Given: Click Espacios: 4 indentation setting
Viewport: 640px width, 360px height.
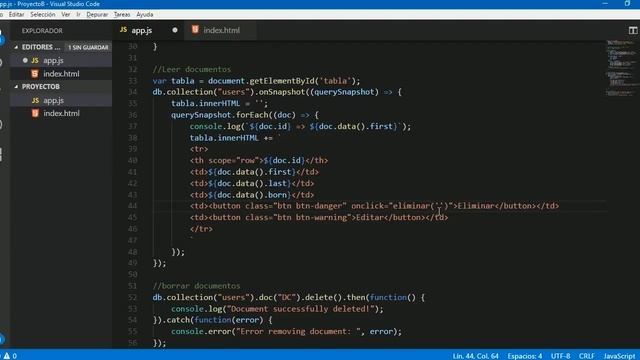Looking at the screenshot, I should click(x=524, y=356).
